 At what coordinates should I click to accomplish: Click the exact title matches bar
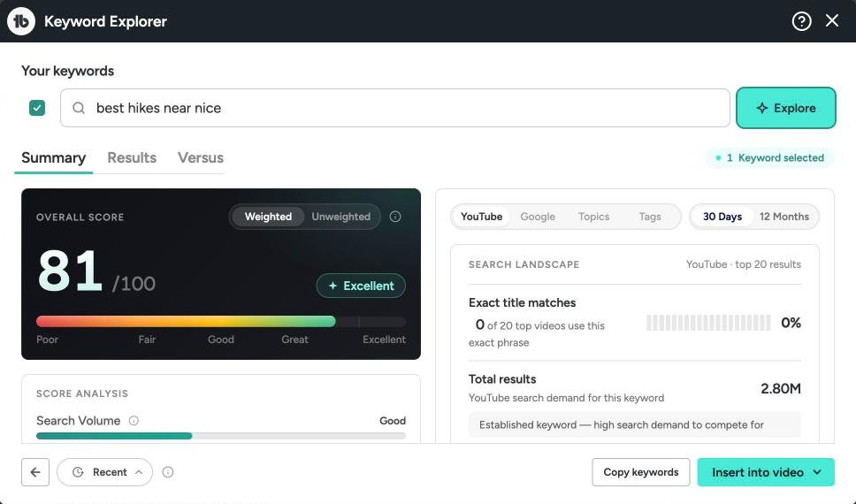coord(708,323)
